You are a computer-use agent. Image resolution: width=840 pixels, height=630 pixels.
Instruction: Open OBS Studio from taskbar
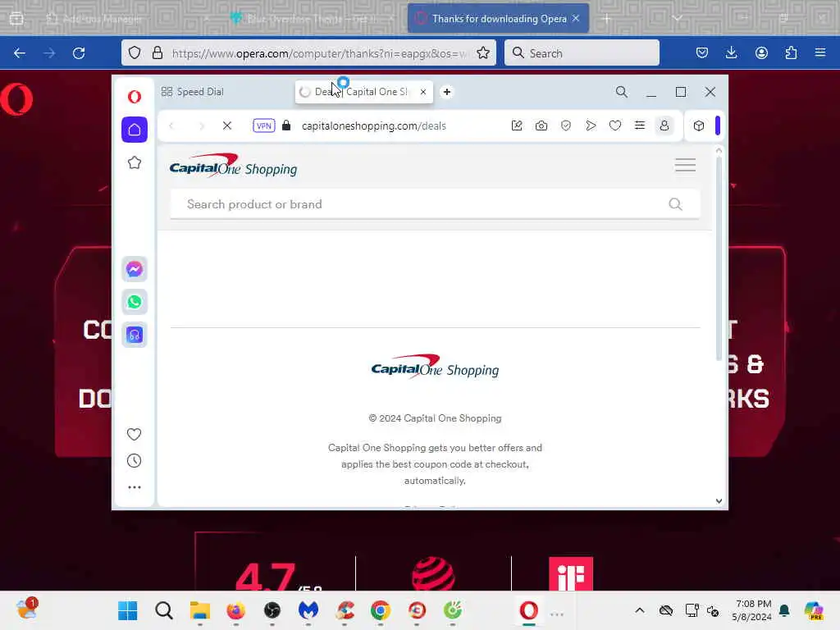(x=272, y=610)
